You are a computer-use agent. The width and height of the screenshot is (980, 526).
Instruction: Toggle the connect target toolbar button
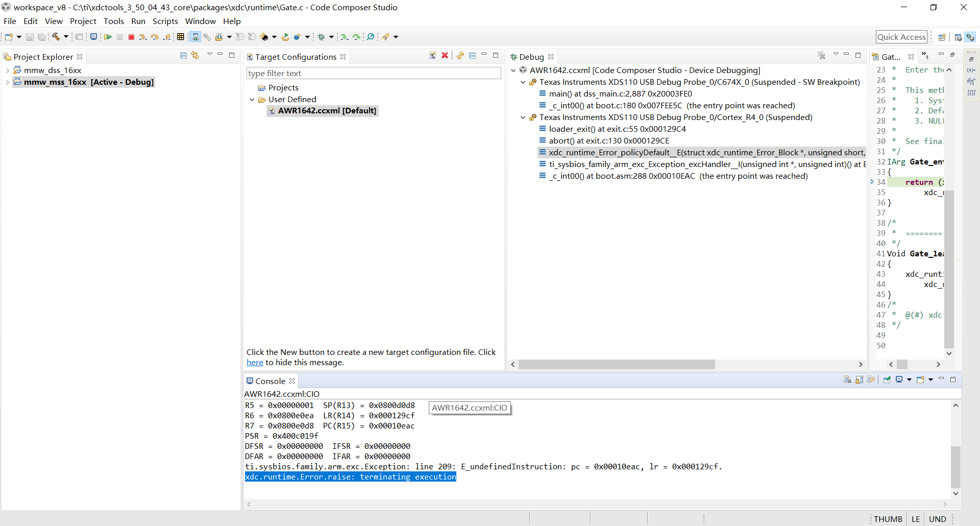point(195,37)
